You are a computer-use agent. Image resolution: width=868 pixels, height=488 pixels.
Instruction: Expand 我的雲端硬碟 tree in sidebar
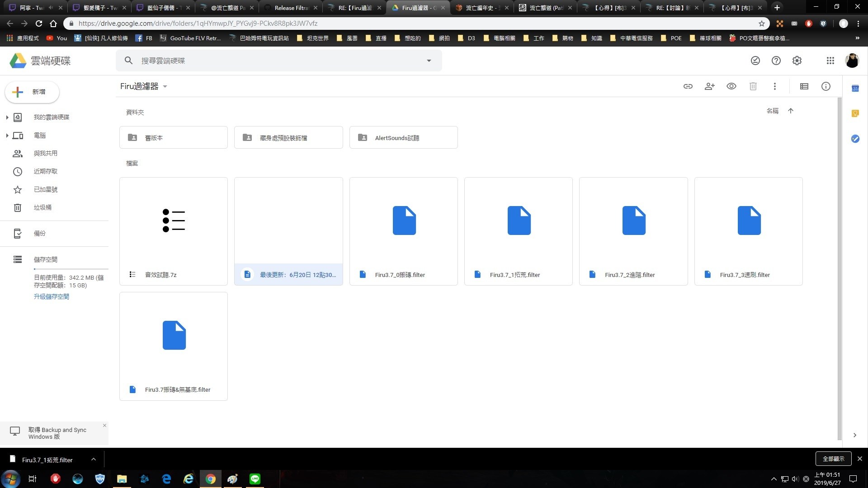tap(7, 117)
